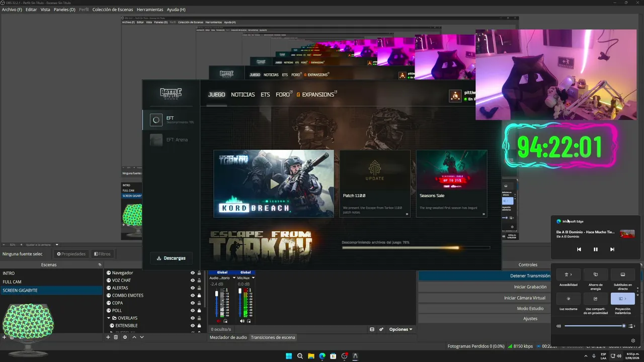Delete the selected source using the trash icon
The width and height of the screenshot is (644, 362).
tap(116, 337)
